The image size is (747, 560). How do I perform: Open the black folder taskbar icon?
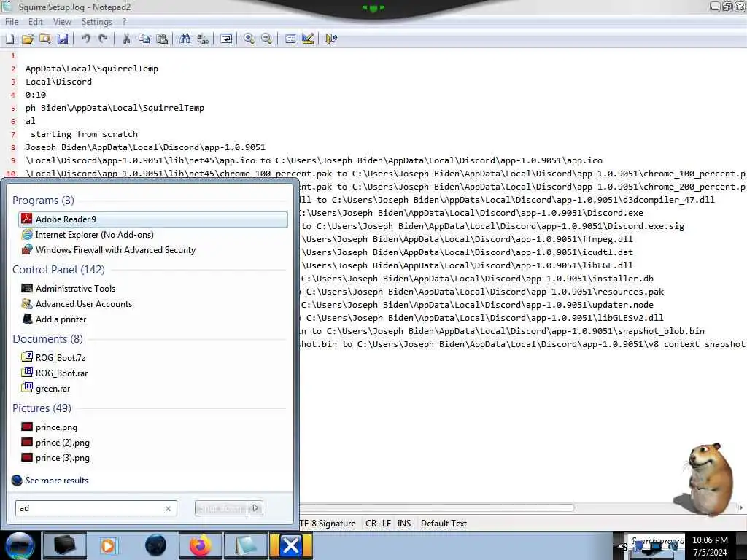(x=64, y=545)
